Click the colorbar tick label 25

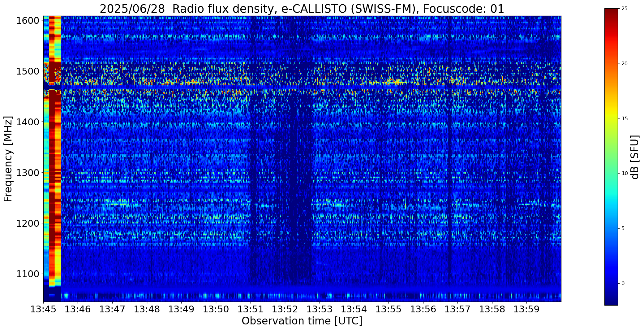(625, 9)
